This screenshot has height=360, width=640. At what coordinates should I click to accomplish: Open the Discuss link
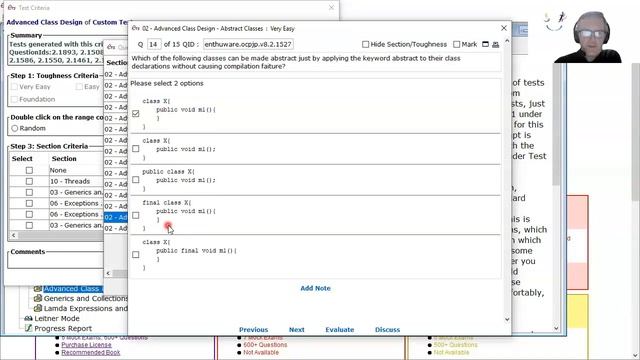tap(387, 329)
